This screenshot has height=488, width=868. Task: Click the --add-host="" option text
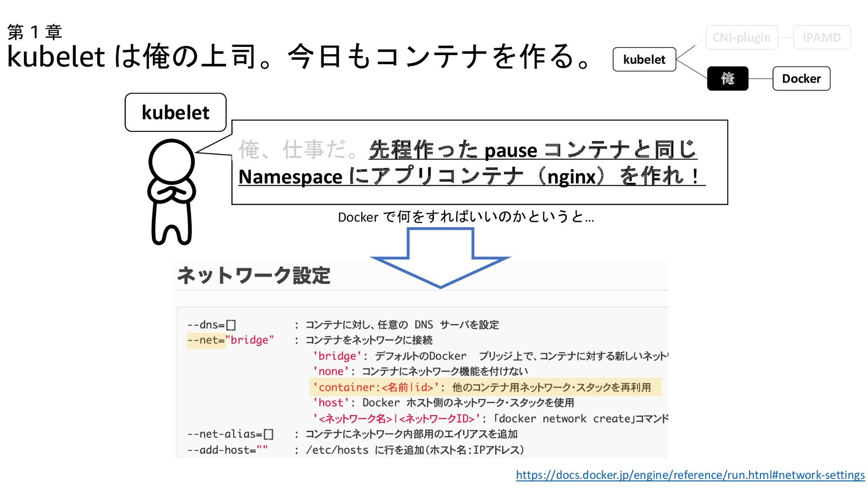[227, 450]
